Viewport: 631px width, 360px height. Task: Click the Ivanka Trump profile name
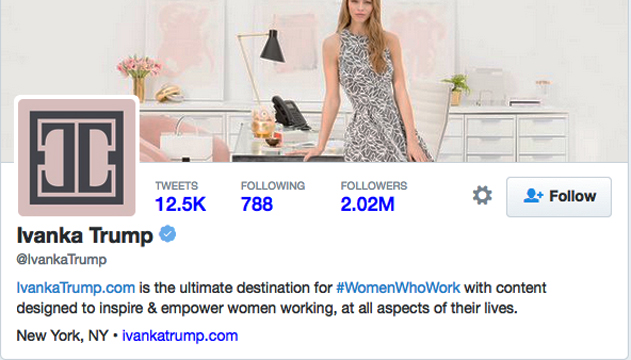click(x=85, y=235)
